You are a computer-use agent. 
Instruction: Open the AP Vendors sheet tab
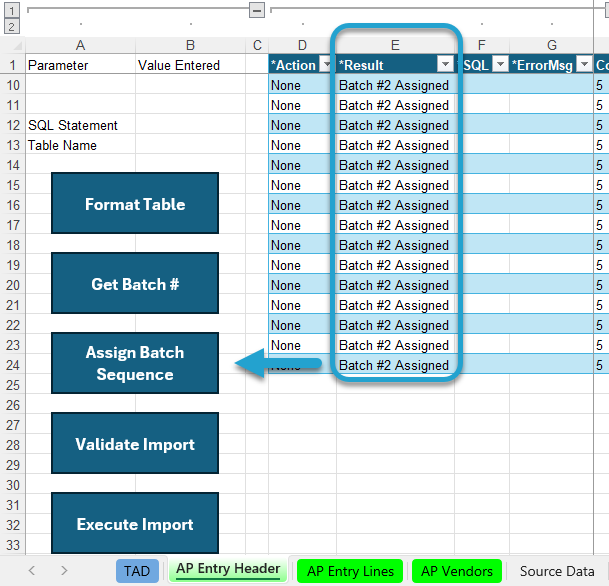[x=457, y=571]
